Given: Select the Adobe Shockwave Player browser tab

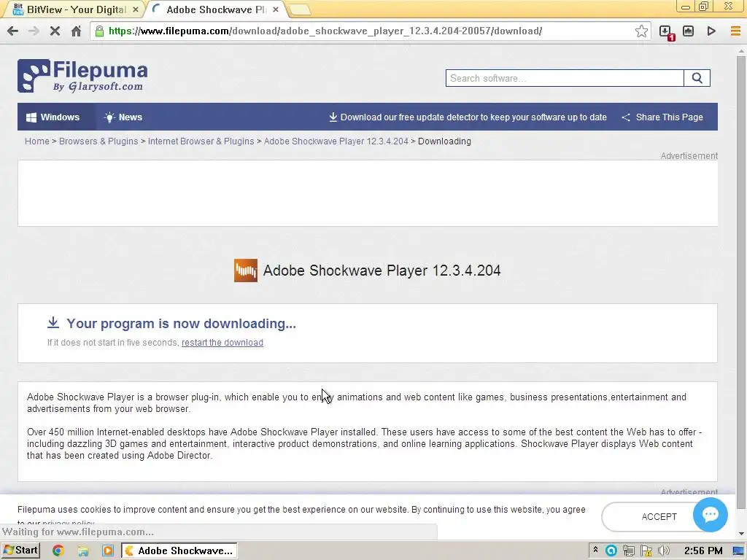Looking at the screenshot, I should 215,9.
